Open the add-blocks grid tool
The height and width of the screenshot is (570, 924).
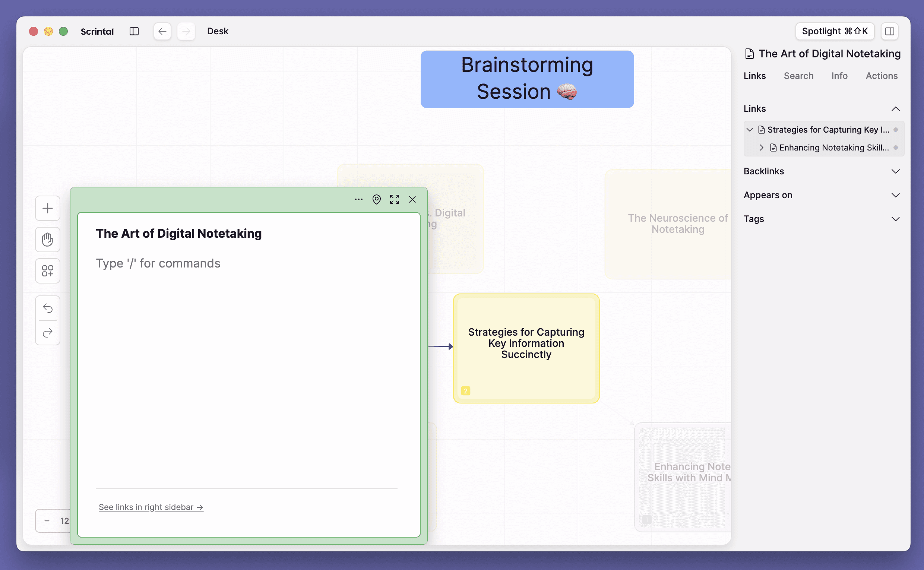[x=47, y=271]
